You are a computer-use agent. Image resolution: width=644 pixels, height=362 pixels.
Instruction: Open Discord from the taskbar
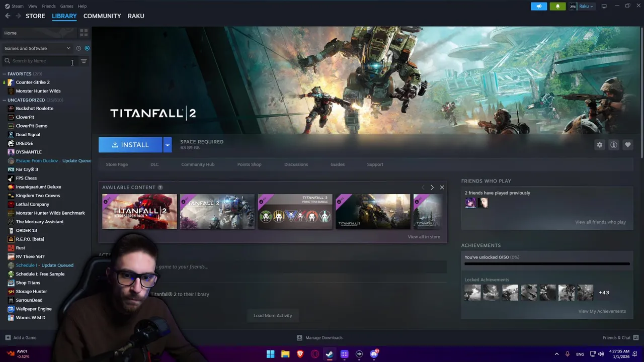point(374,354)
